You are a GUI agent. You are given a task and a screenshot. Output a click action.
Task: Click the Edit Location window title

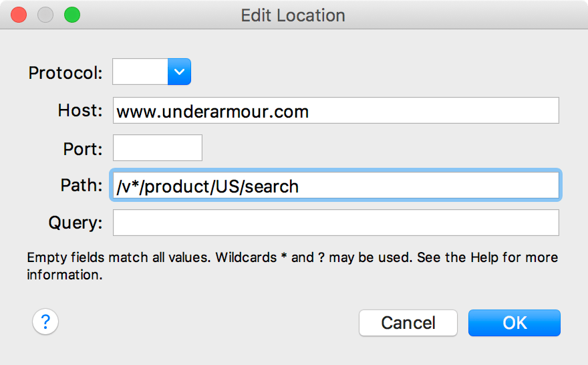pos(293,15)
